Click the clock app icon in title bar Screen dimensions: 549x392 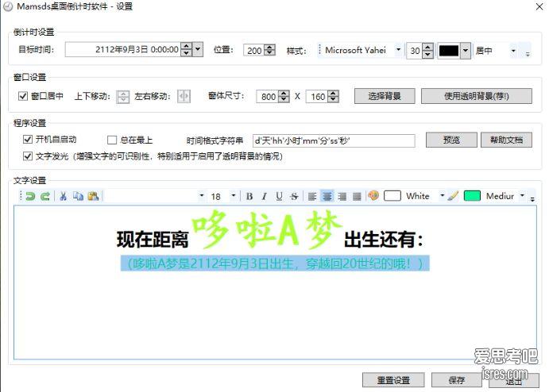pos(8,6)
